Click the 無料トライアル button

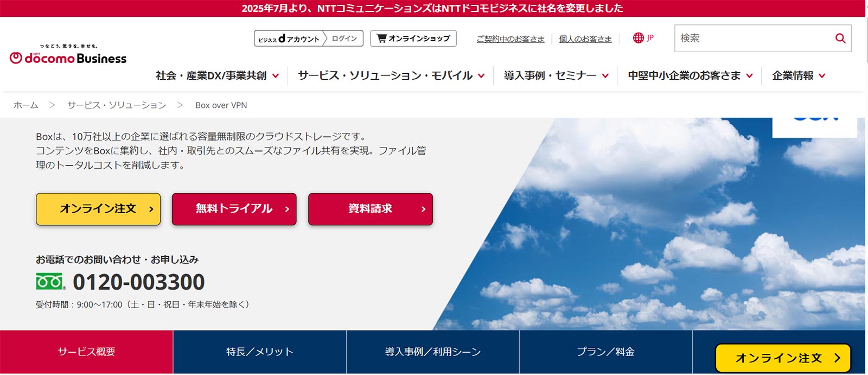point(234,209)
